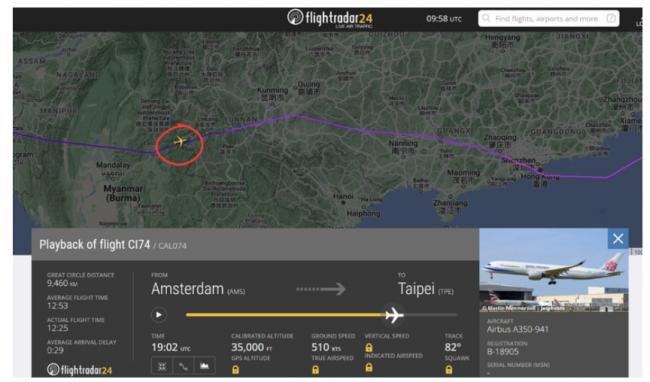Click the Indicated Airspeed lock icon
The width and height of the screenshot is (650, 382).
pos(369,367)
